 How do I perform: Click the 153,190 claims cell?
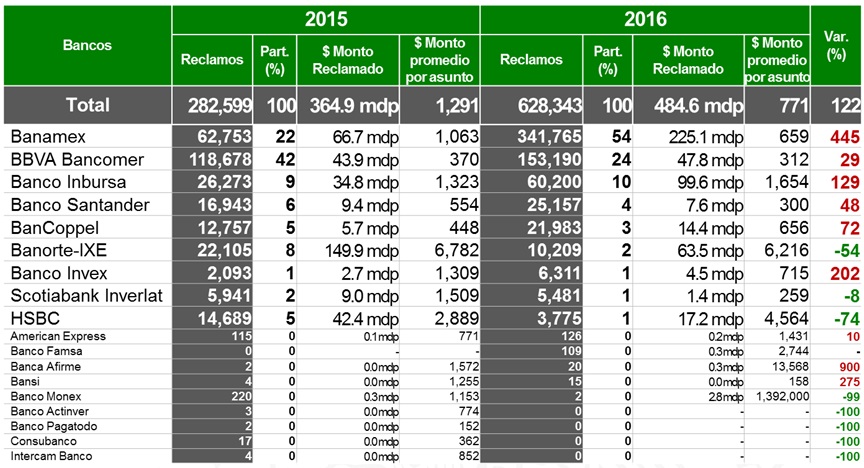(549, 160)
